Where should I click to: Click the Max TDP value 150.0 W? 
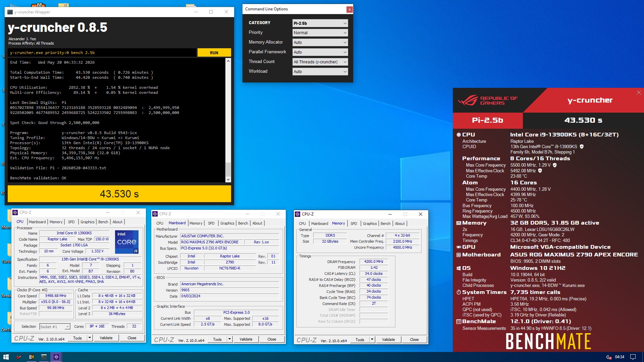tap(102, 239)
